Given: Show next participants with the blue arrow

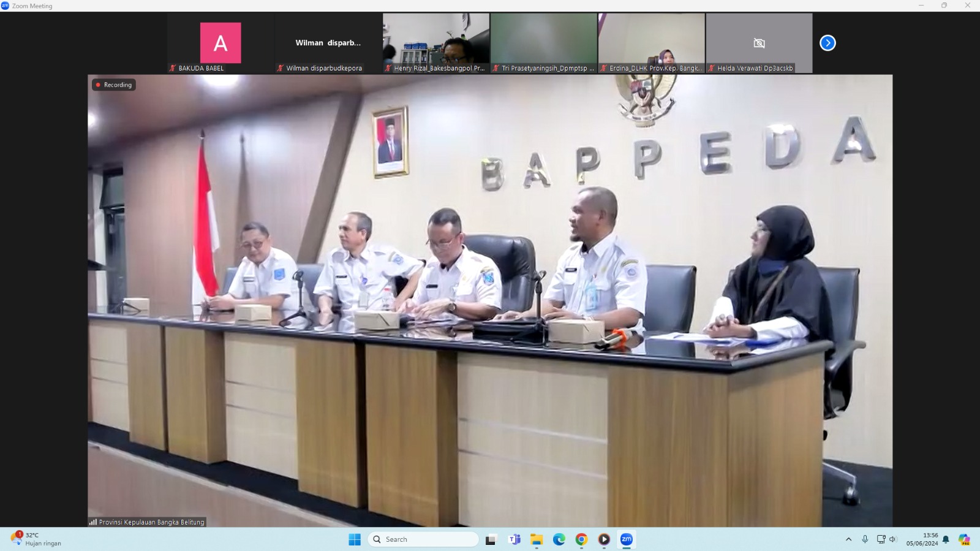Looking at the screenshot, I should tap(827, 43).
